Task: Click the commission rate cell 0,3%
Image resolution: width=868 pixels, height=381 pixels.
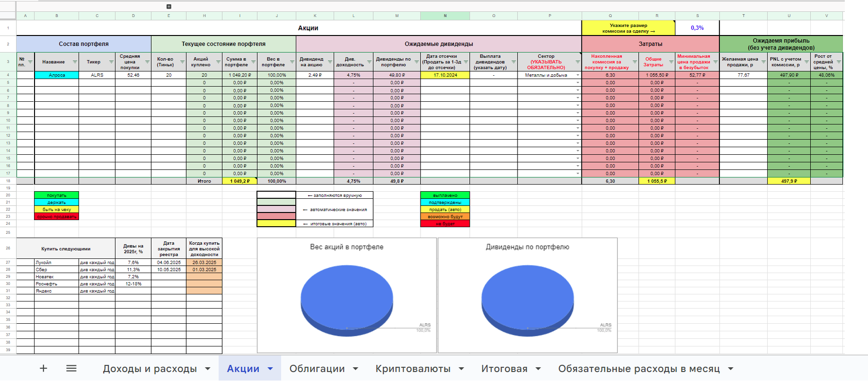Action: click(x=697, y=28)
